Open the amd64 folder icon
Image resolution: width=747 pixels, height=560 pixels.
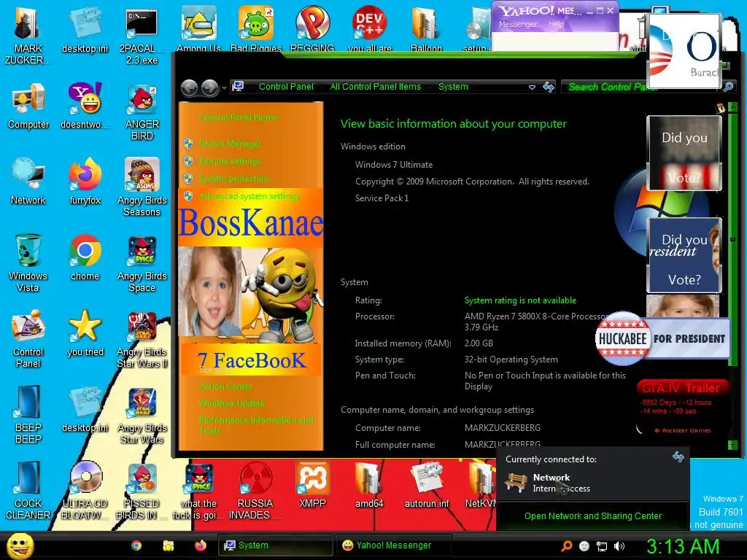[x=369, y=485]
